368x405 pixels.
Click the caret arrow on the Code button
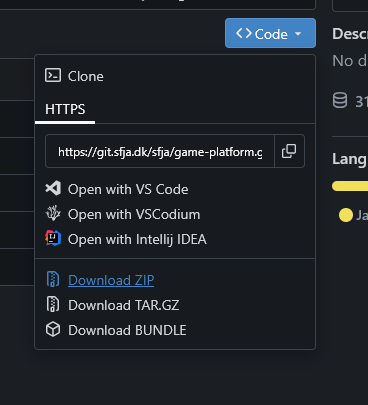coord(298,34)
